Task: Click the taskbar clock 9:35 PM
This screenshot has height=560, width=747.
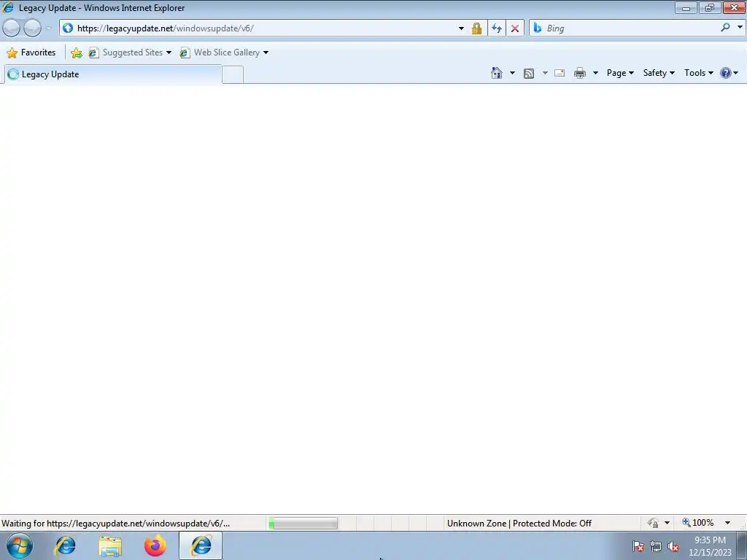Action: (710, 540)
